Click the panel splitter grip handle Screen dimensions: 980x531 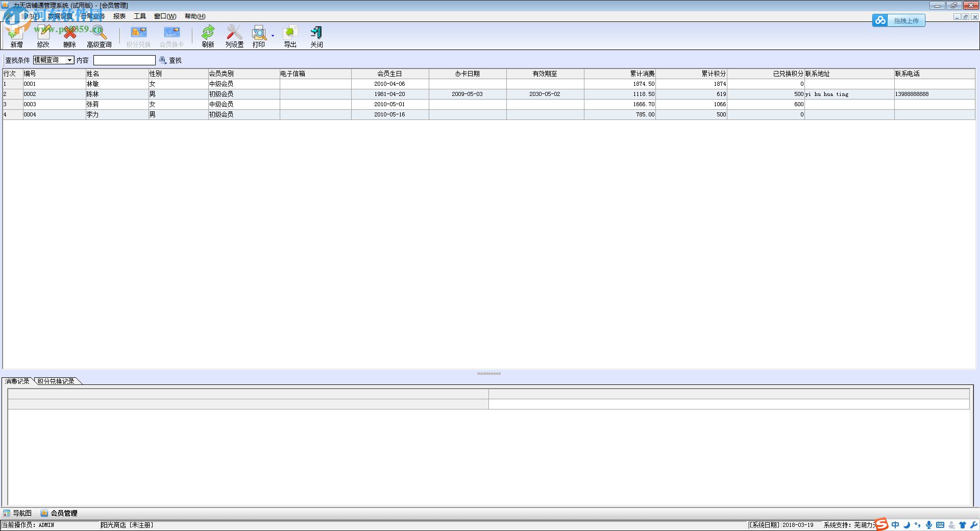489,373
